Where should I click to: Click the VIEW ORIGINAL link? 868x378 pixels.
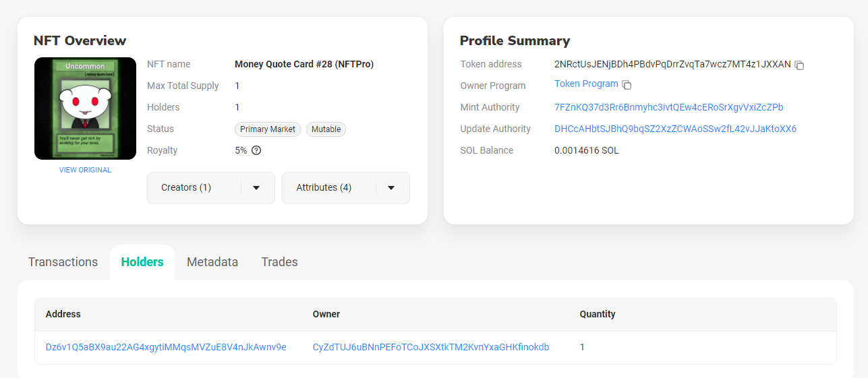85,170
